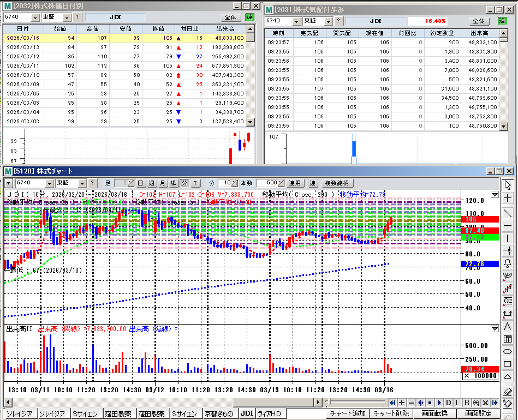The height and width of the screenshot is (420, 518).
Task: Toggle the 日 (daily) timeframe button
Action: pyautogui.click(x=140, y=183)
